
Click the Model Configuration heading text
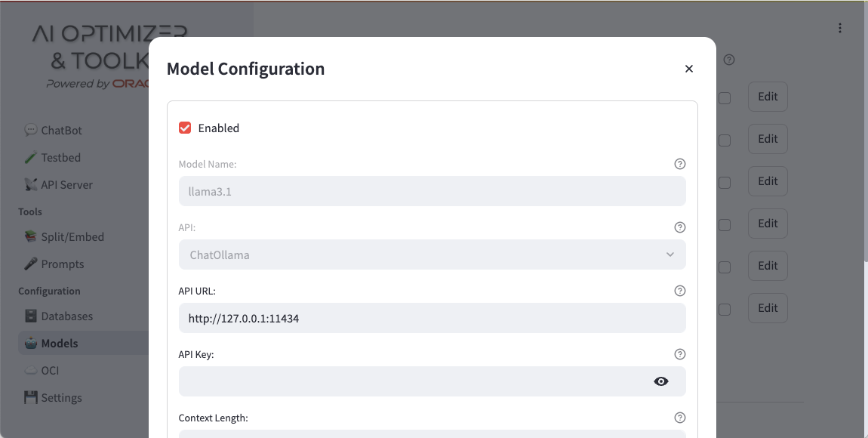[x=246, y=69]
